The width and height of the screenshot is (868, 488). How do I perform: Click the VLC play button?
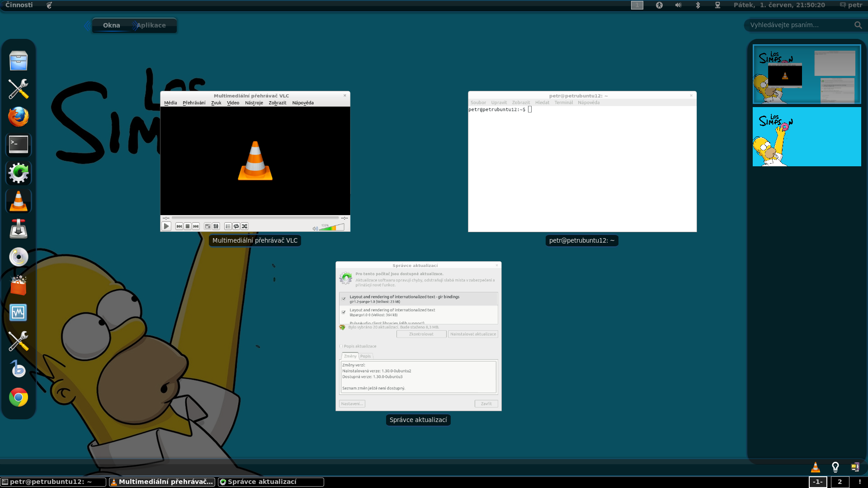pos(166,226)
